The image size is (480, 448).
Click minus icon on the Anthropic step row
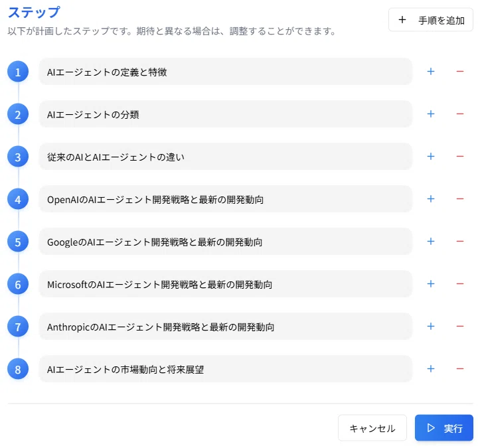(460, 326)
